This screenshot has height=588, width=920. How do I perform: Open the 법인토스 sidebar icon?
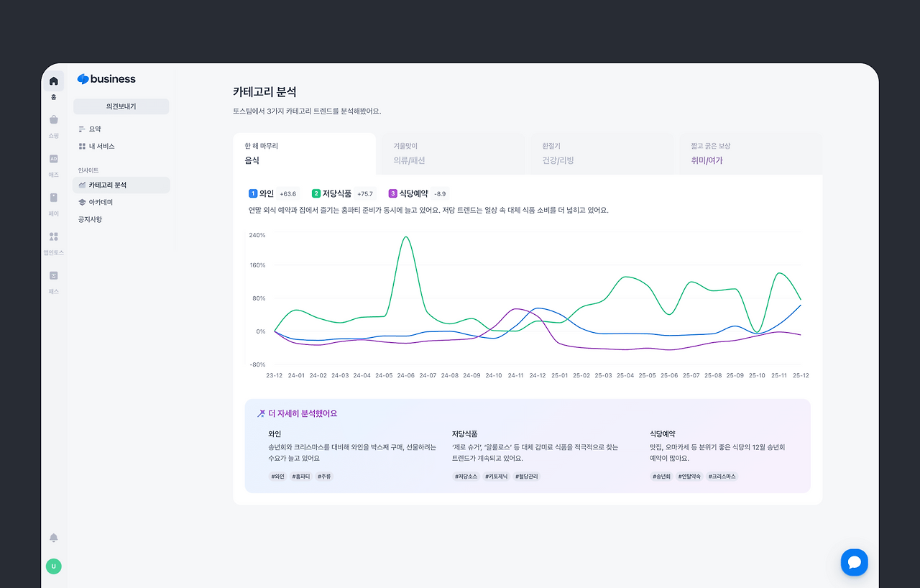pos(53,236)
